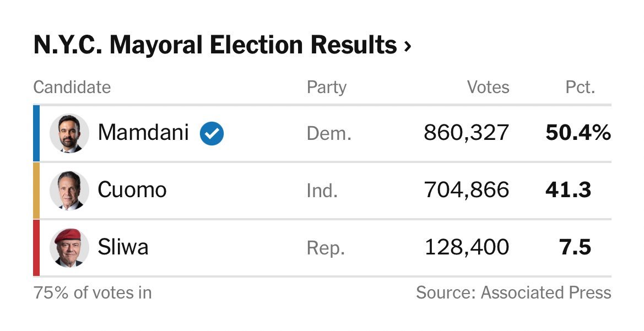Click the blue winner checkmark badge
Screen dimensions: 644x331
(212, 133)
